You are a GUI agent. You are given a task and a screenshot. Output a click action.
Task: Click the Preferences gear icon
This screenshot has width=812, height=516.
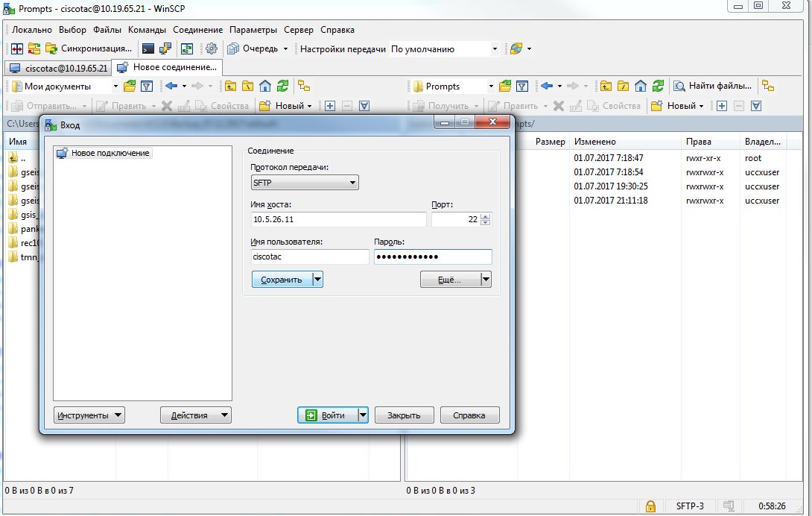tap(212, 48)
